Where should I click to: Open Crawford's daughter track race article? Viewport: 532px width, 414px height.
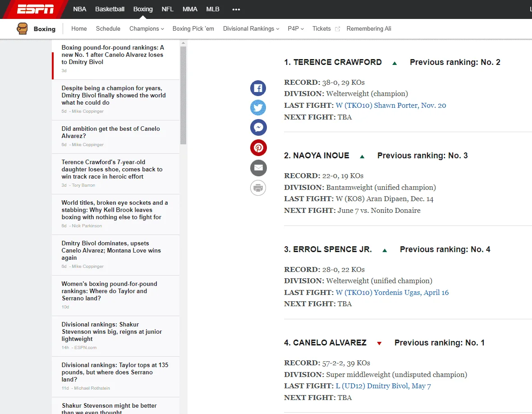click(112, 169)
